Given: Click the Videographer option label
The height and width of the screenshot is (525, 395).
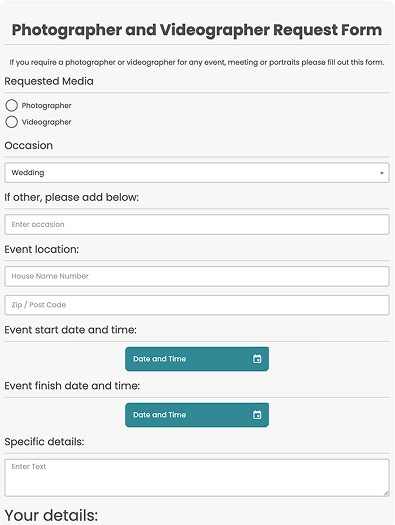Looking at the screenshot, I should pos(47,122).
